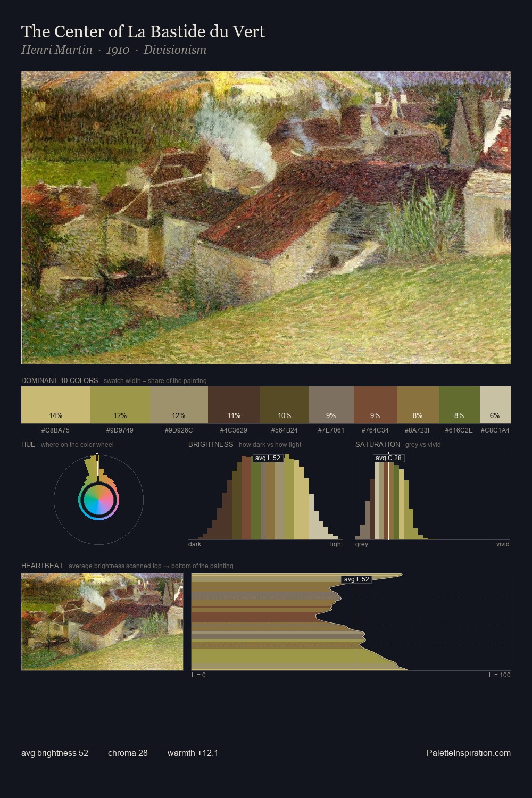Click the 'DOMINANT 10 COLORS' heading
This screenshot has width=532, height=798.
click(x=60, y=380)
